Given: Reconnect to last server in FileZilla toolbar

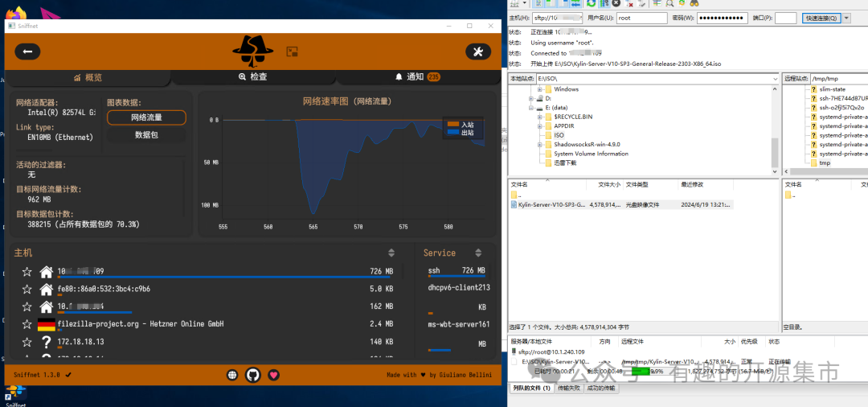Looking at the screenshot, I should [641, 3].
